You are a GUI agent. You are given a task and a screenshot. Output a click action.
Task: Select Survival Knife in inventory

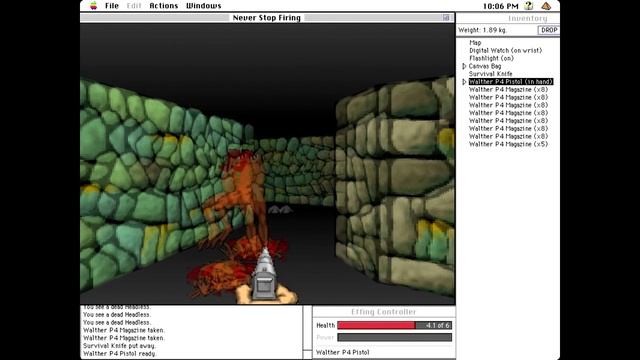coord(490,74)
